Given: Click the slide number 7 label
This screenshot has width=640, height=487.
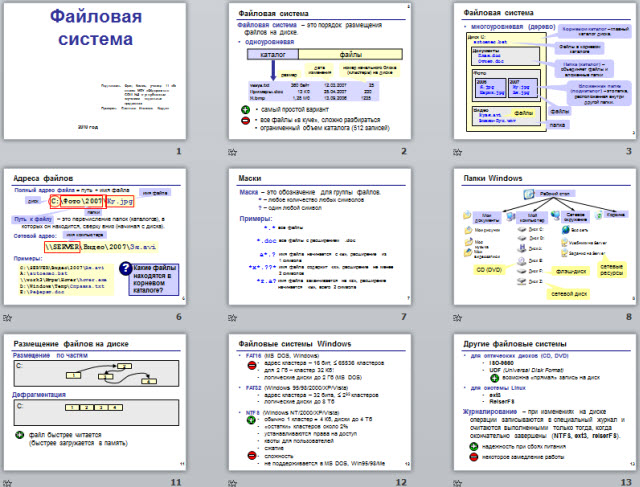Looking at the screenshot, I should (x=403, y=318).
